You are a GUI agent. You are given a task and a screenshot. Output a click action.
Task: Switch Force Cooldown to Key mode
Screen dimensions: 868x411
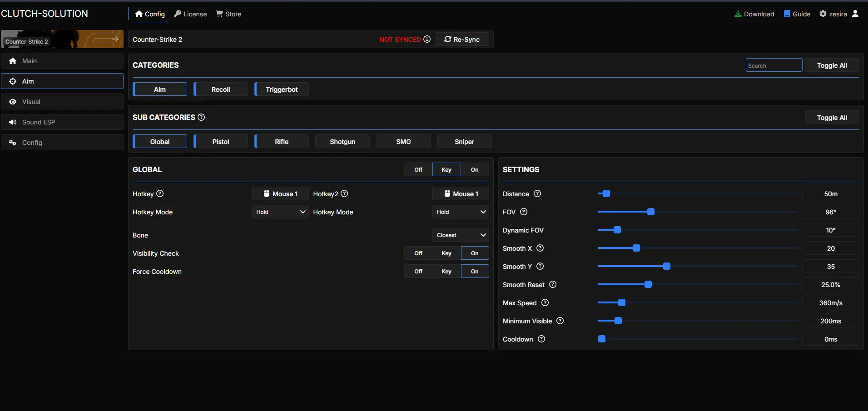tap(446, 272)
